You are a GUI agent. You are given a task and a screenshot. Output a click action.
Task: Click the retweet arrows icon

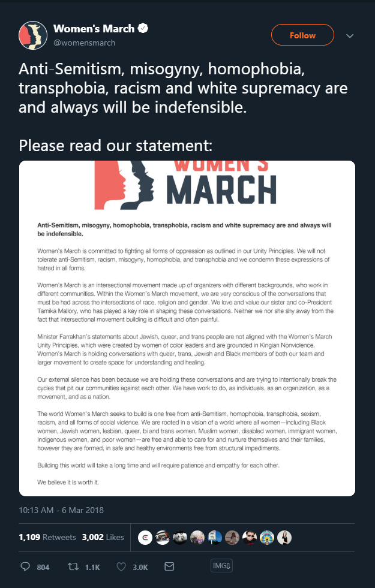click(73, 566)
